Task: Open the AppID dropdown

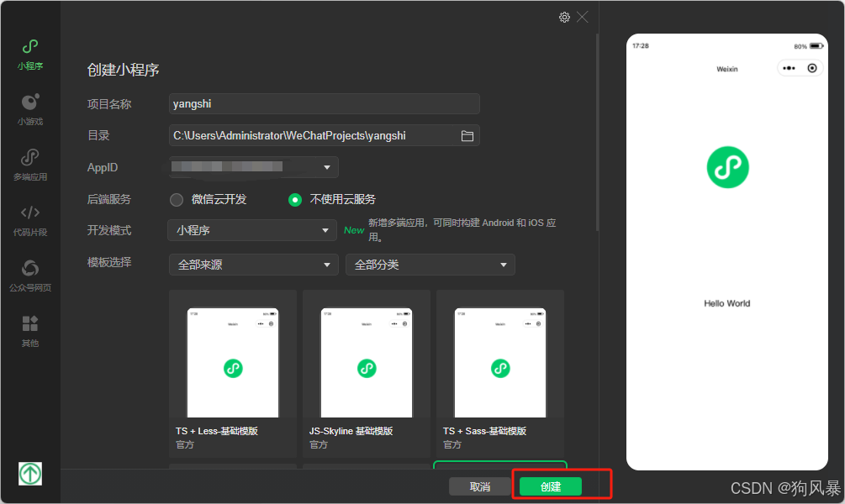Action: pos(252,167)
